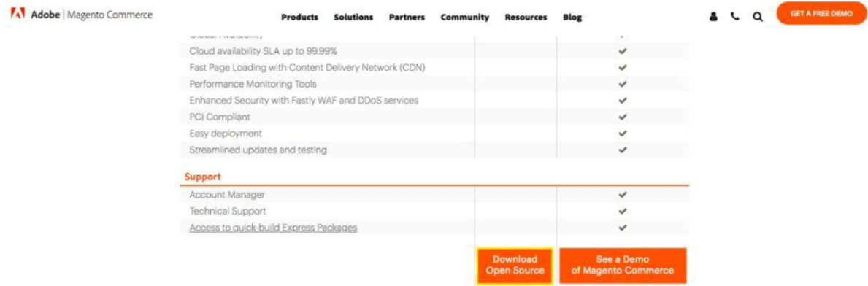Open the Solutions menu
This screenshot has height=286, width=868.
[353, 18]
